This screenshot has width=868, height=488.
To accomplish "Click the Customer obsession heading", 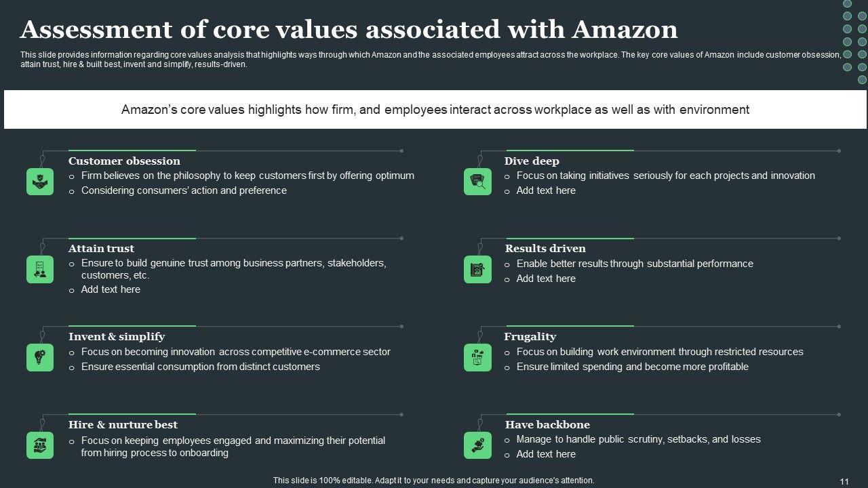I will click(124, 161).
